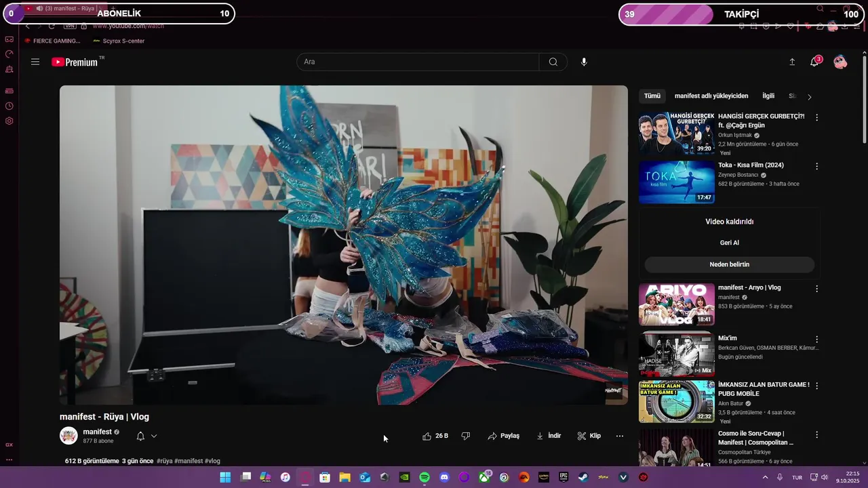Expand the subscription options chevron
The width and height of the screenshot is (868, 488).
click(154, 436)
